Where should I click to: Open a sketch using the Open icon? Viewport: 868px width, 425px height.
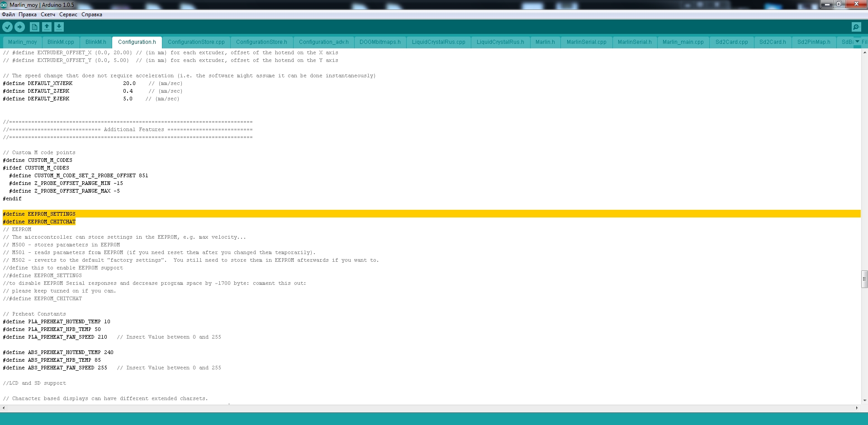(47, 27)
